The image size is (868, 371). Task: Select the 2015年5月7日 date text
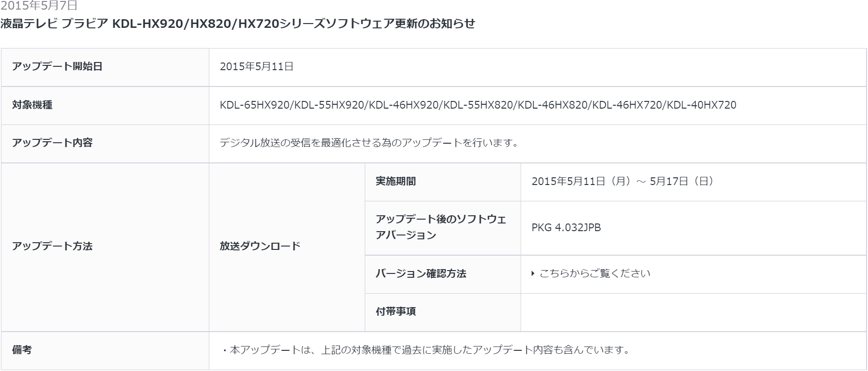pyautogui.click(x=39, y=6)
